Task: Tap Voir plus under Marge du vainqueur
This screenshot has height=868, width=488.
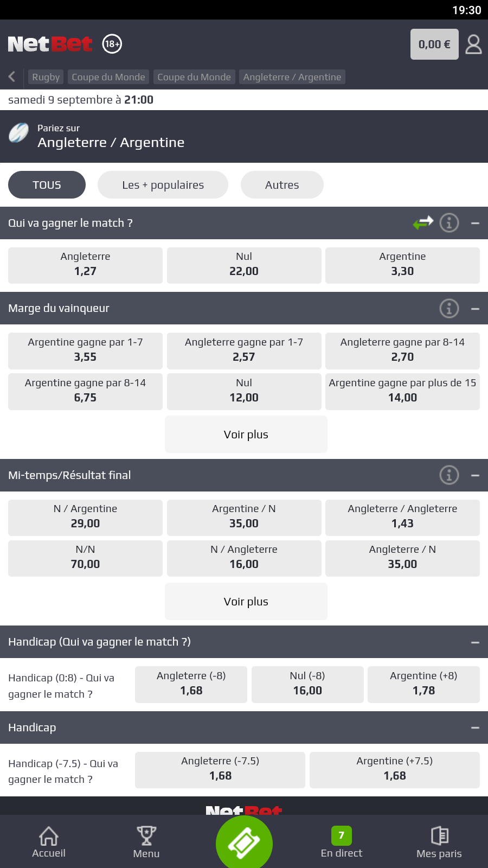Action: coord(246,435)
